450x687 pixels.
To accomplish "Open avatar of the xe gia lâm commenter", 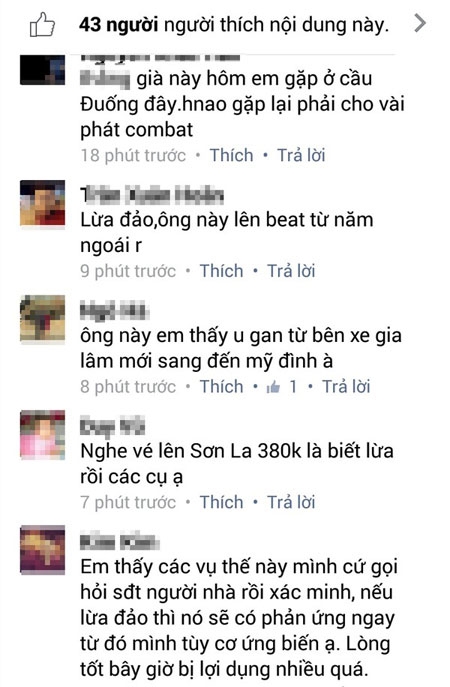I will [x=43, y=319].
